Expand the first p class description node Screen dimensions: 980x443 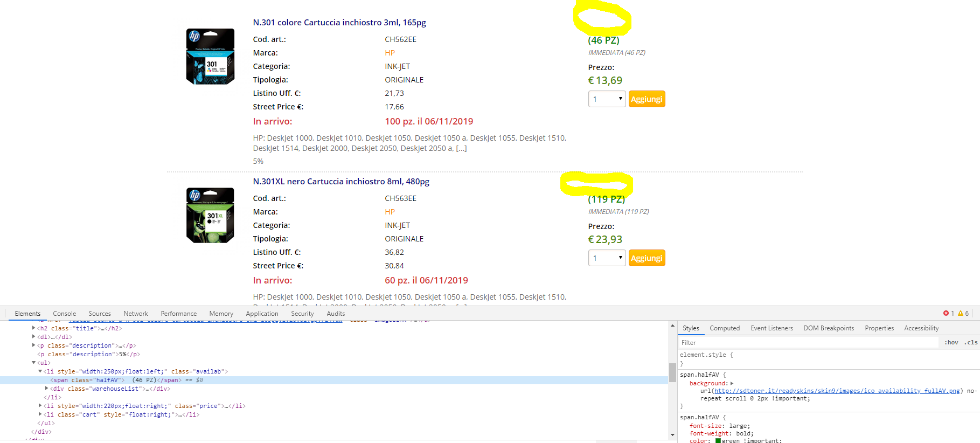[x=33, y=345]
